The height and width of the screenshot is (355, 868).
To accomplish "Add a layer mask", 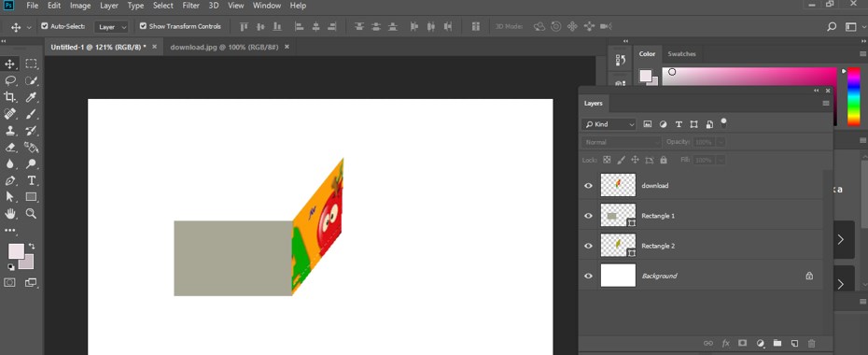I will click(743, 344).
